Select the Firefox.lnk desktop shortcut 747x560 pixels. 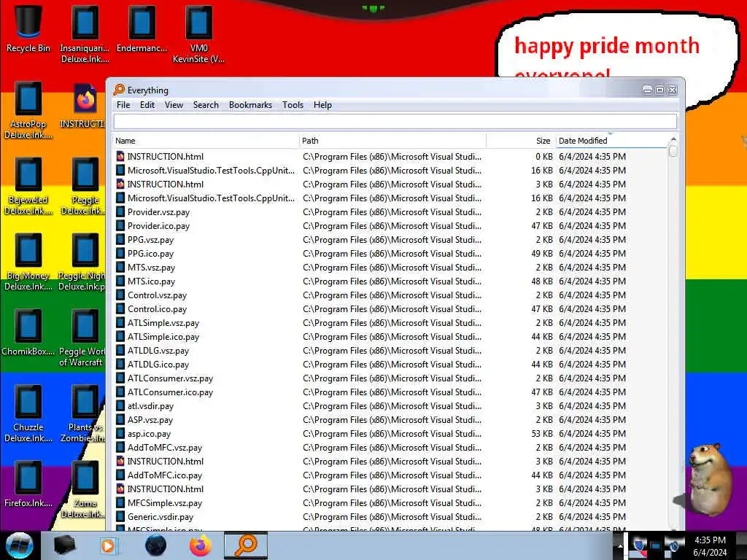tap(28, 484)
